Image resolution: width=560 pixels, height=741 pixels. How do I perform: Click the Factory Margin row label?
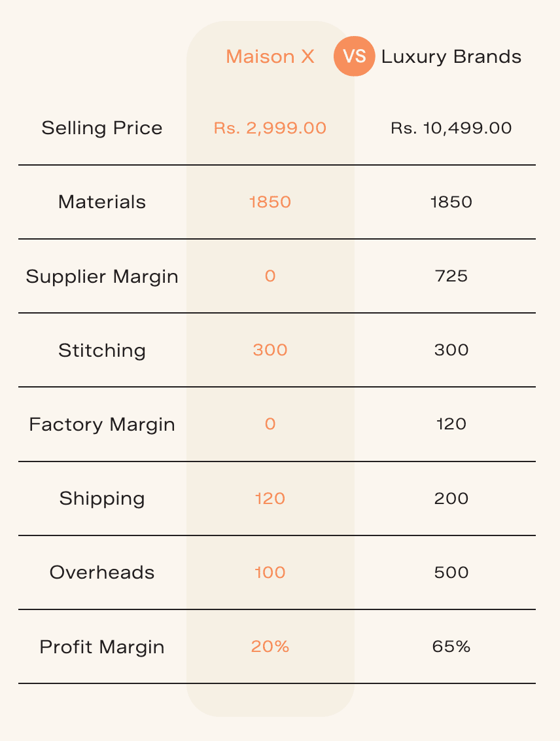[x=102, y=424]
